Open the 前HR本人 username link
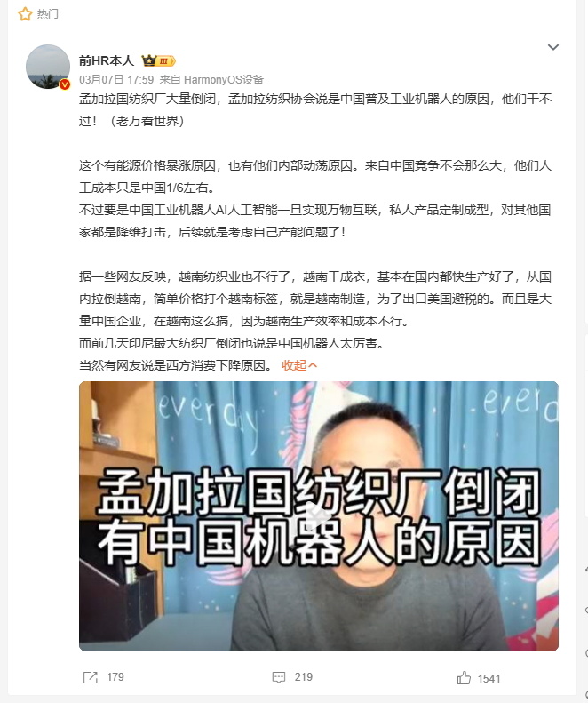The image size is (588, 703). 107,60
